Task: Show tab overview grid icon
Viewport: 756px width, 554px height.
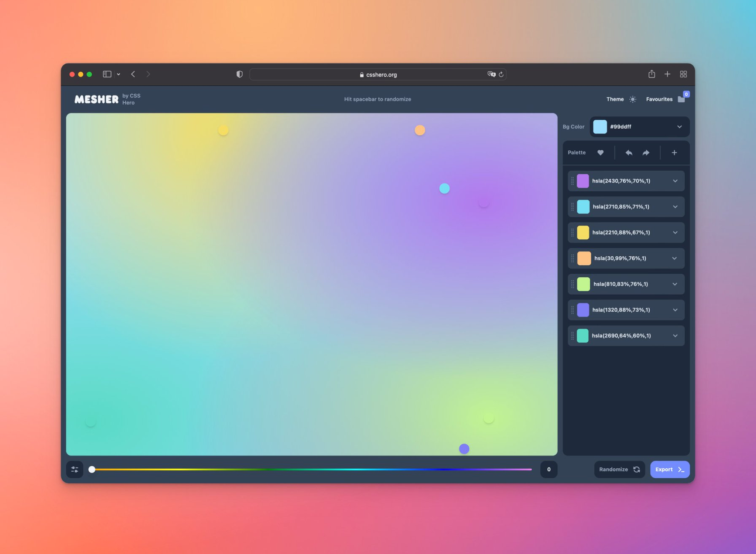Action: coord(683,74)
